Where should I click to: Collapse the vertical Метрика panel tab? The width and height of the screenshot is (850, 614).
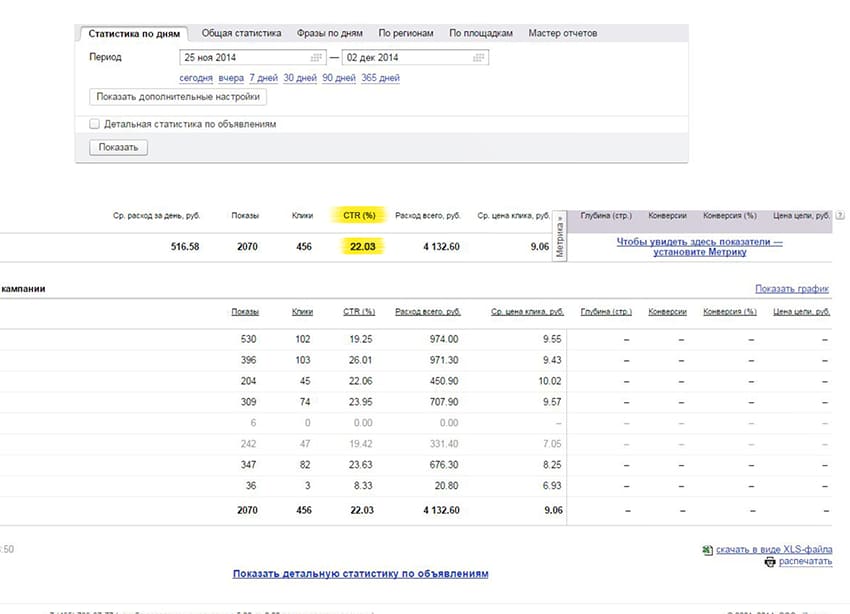pos(560,236)
